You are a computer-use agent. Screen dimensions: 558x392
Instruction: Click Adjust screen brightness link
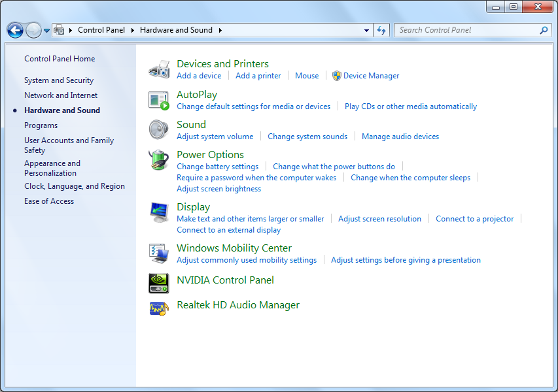219,189
